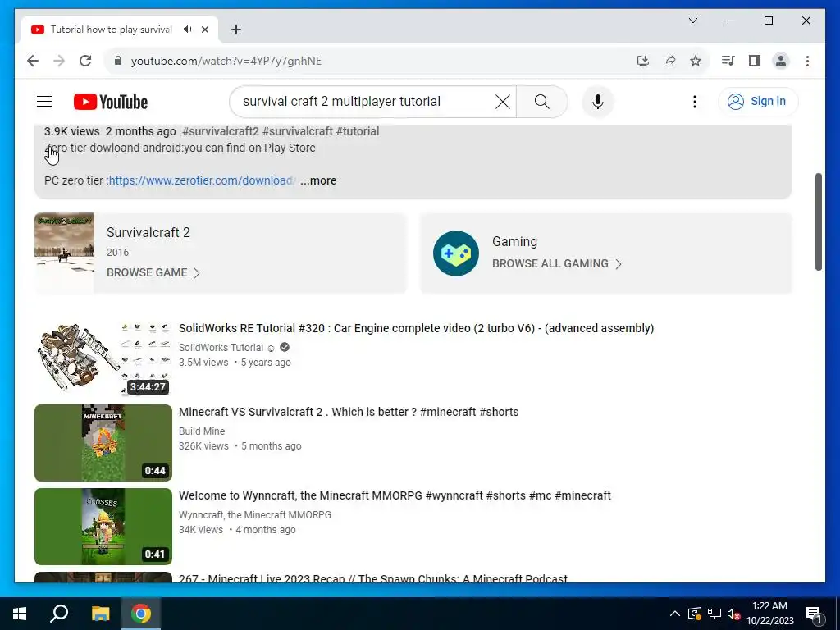Click the #survivalcraft hashtag
The height and width of the screenshot is (630, 840).
[297, 131]
